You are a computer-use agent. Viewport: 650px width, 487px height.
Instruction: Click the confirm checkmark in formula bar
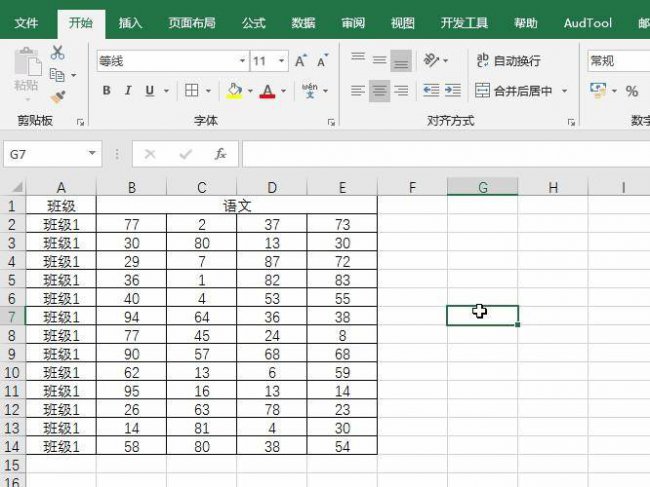[x=185, y=154]
